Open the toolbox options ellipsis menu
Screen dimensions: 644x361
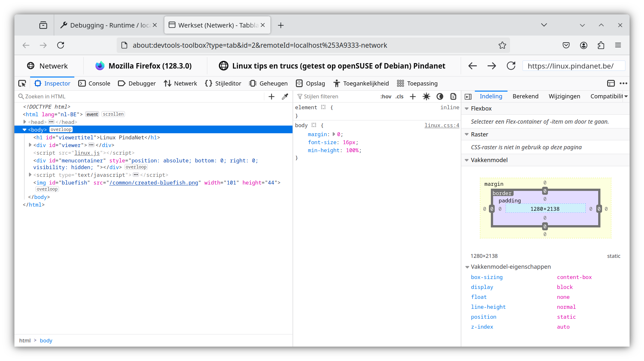[623, 83]
